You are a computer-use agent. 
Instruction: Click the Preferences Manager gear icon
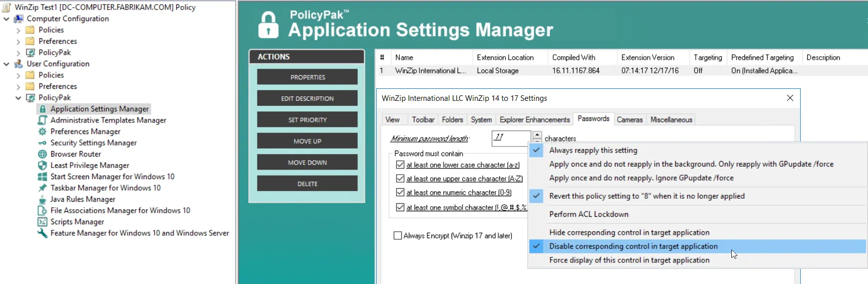(x=43, y=131)
